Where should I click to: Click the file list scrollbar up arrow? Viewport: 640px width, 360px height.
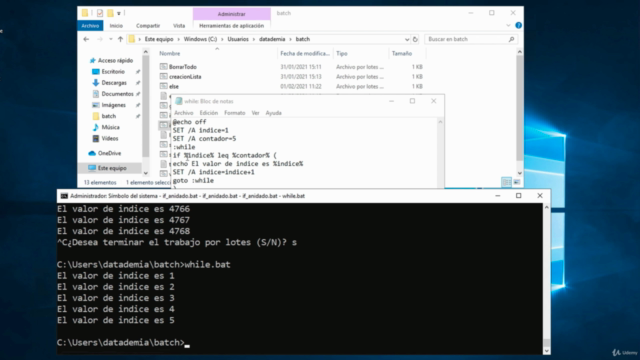(520, 52)
